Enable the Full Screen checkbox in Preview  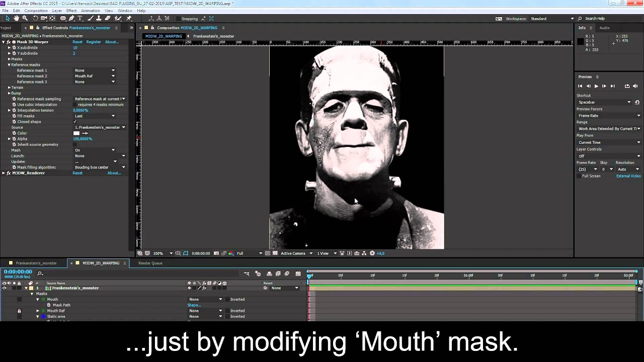click(x=579, y=176)
